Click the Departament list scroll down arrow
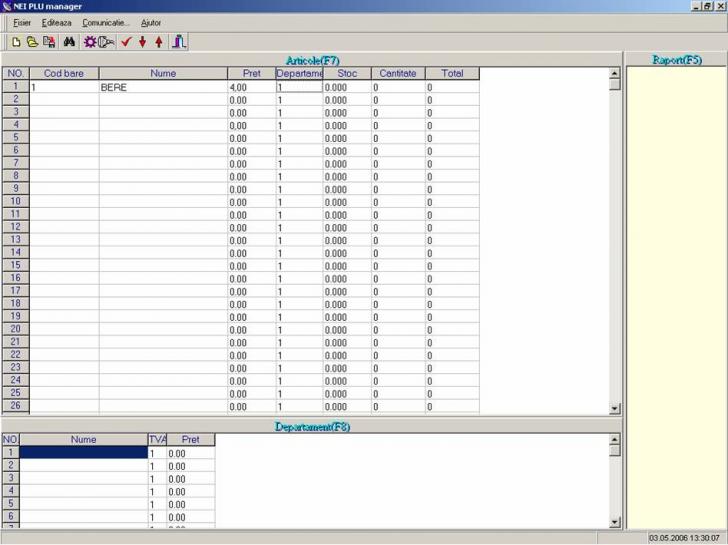728x545 pixels. 615,522
